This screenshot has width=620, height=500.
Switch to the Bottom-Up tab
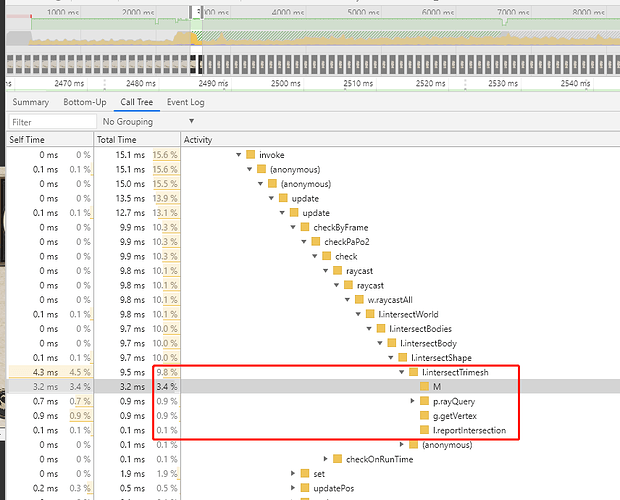[85, 102]
